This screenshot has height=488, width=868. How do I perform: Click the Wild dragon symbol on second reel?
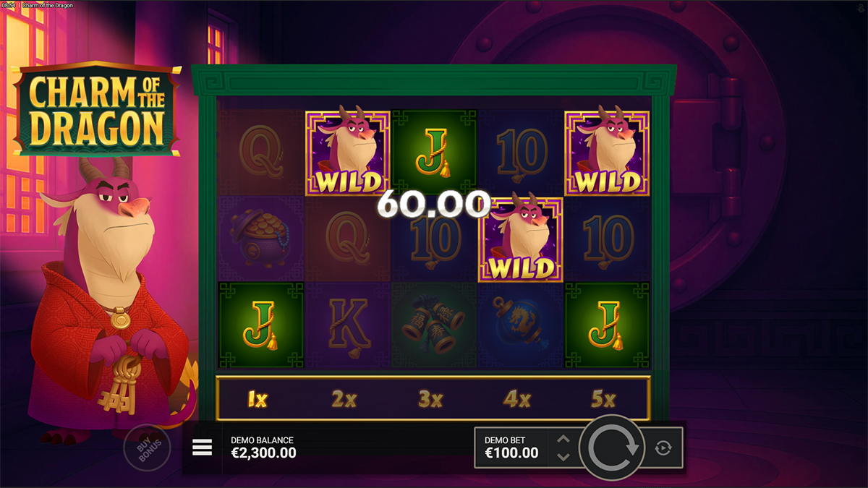click(347, 153)
